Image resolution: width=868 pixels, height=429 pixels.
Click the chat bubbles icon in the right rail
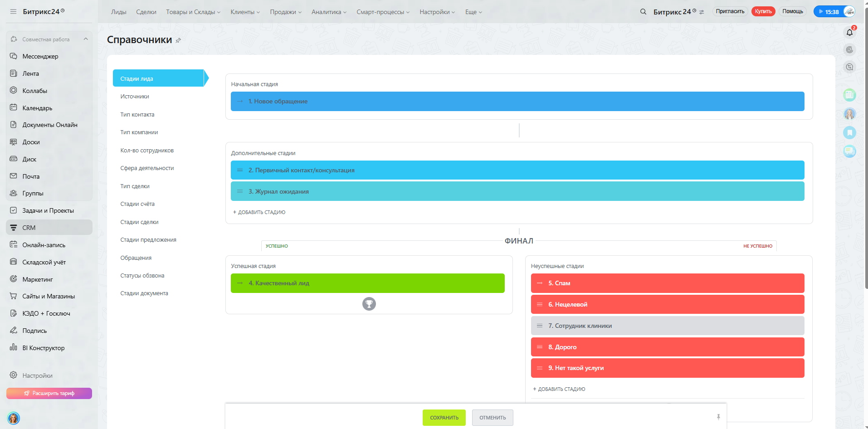point(850,151)
